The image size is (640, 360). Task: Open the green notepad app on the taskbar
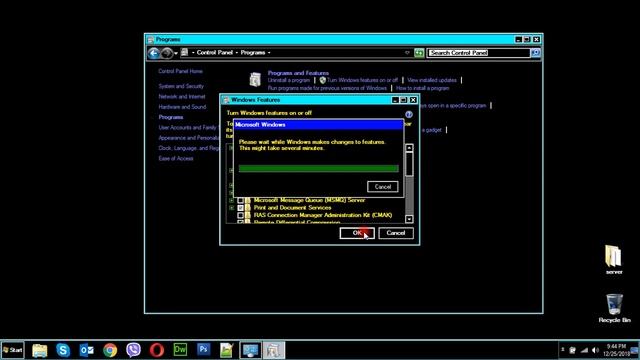click(x=227, y=350)
